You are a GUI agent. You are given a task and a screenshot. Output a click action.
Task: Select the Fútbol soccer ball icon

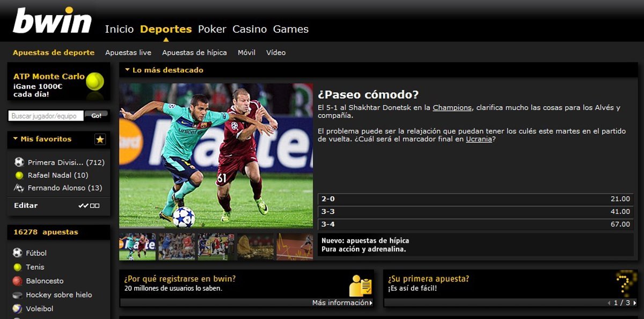pos(18,253)
